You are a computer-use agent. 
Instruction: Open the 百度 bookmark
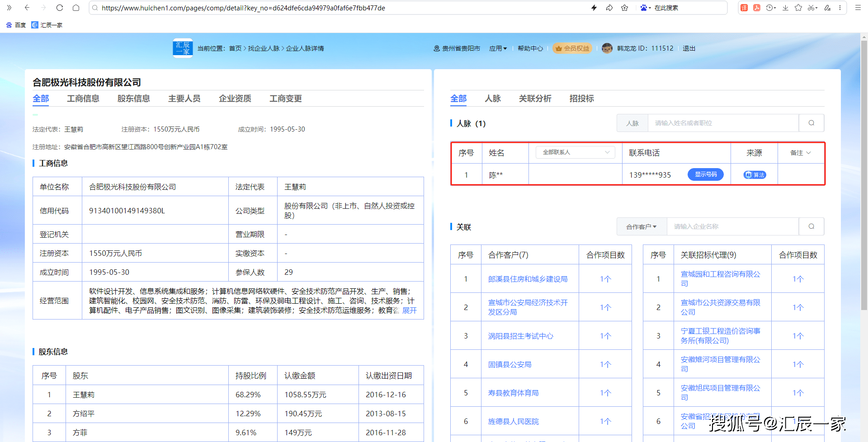[x=16, y=25]
